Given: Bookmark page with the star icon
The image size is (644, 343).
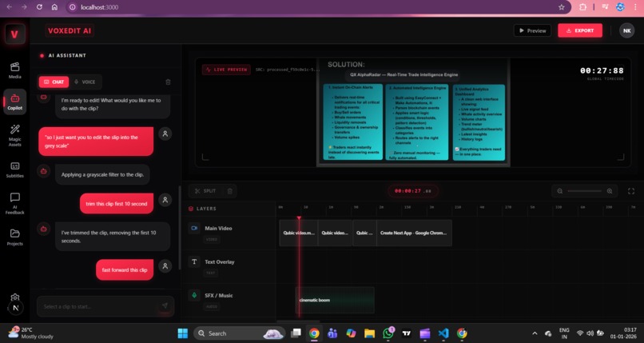Looking at the screenshot, I should 562,7.
